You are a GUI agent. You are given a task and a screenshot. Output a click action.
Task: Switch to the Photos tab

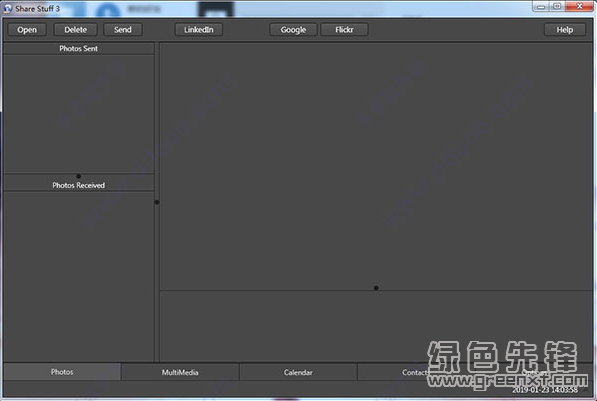62,372
